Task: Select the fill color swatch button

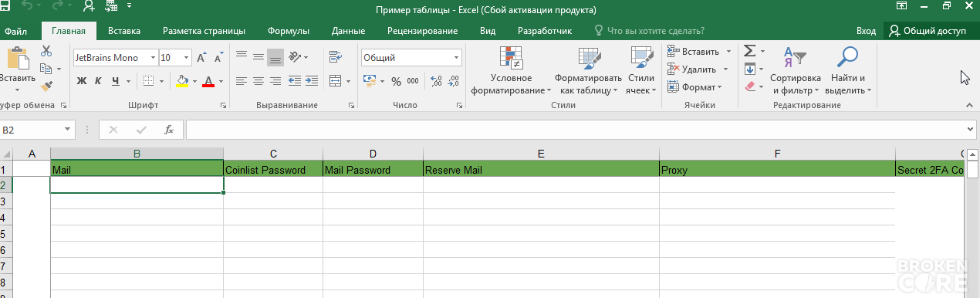Action: pos(182,81)
